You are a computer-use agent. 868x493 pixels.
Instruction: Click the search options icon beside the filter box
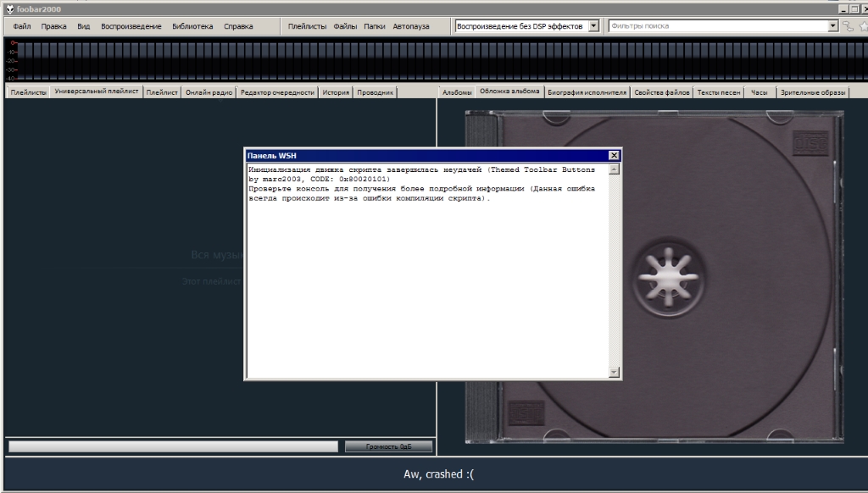pos(848,26)
